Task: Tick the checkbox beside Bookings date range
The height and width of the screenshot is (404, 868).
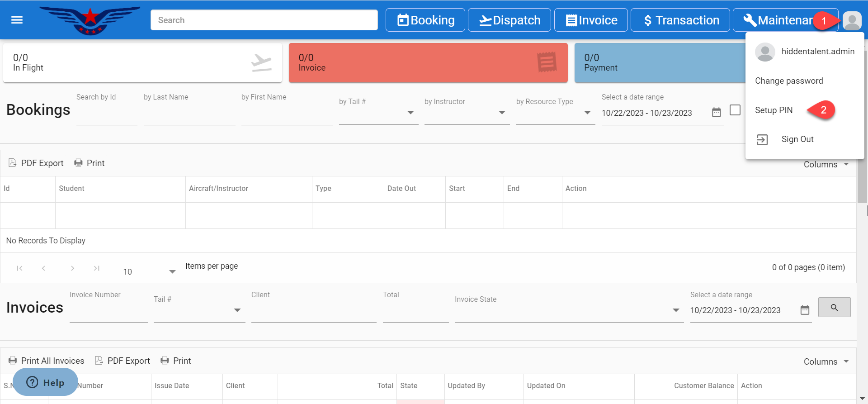Action: pos(735,110)
